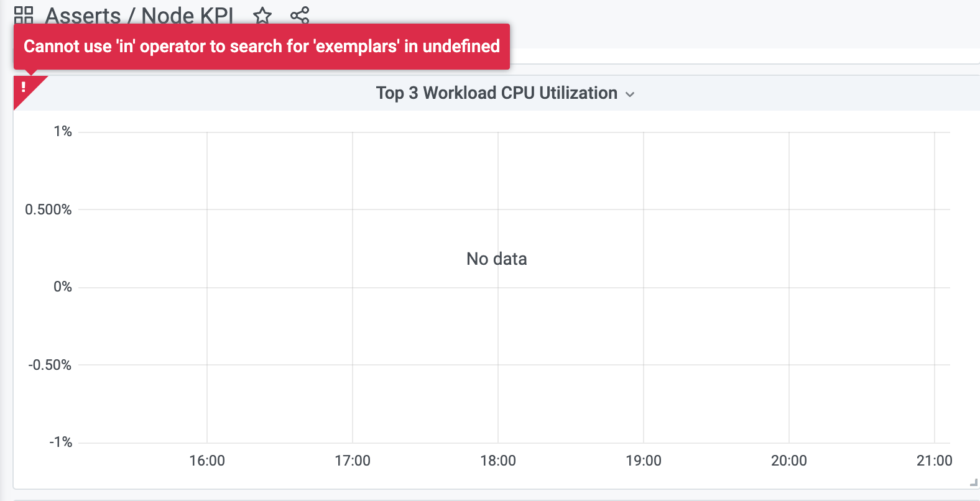Image resolution: width=980 pixels, height=501 pixels.
Task: Click the dashboards grid icon beside the title
Action: point(24,15)
